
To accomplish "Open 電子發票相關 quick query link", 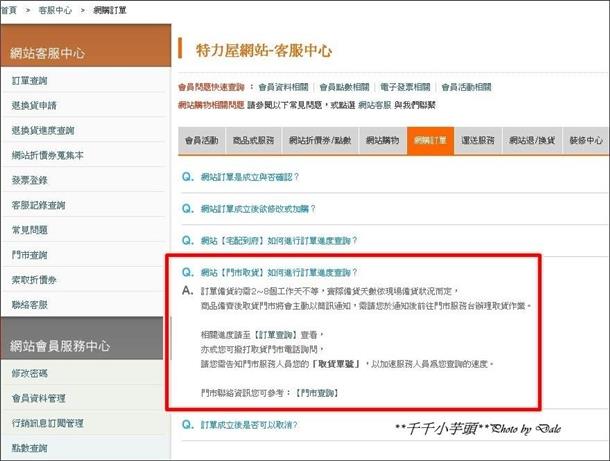I will 405,87.
